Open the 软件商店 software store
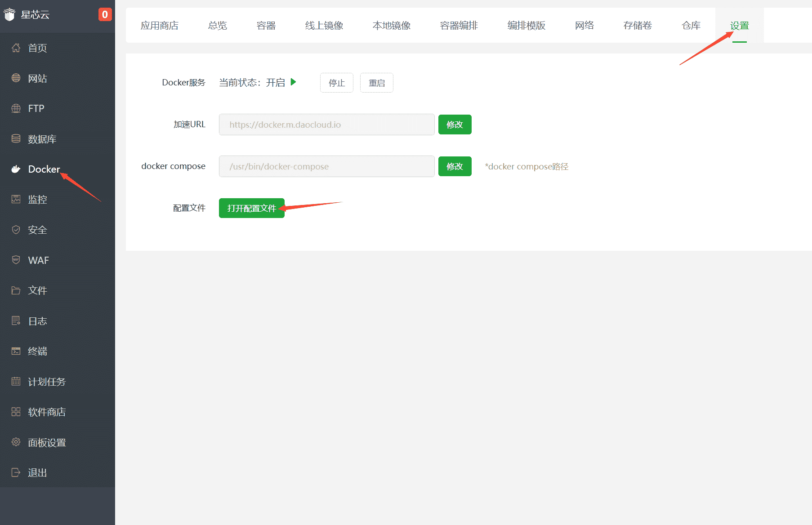The image size is (812, 525). 47,412
